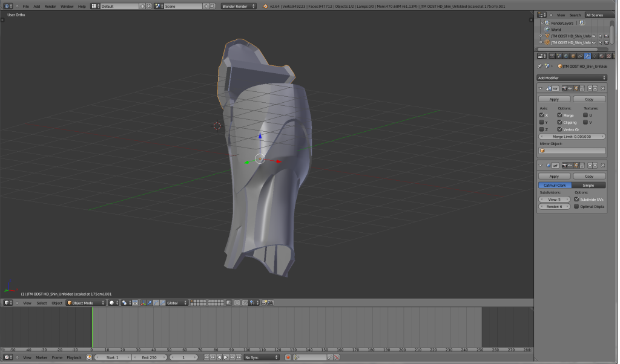Screen dimensions: 620x364
Task: Jump to the previous keyframe
Action: coord(213,357)
